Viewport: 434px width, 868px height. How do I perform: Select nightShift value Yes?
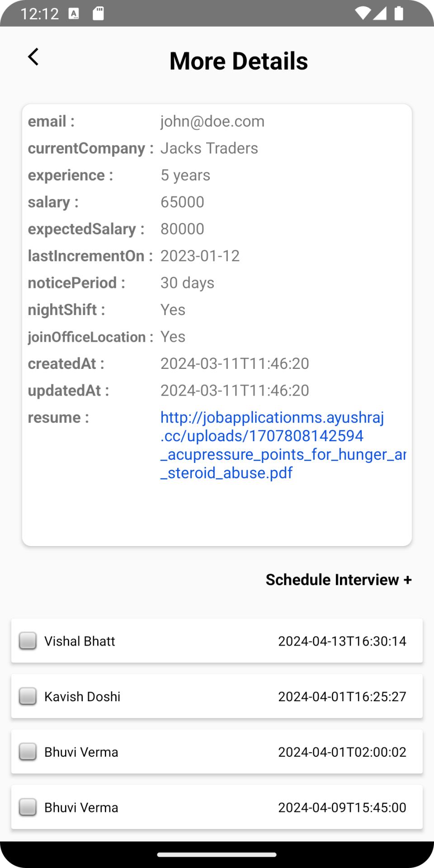click(x=173, y=310)
